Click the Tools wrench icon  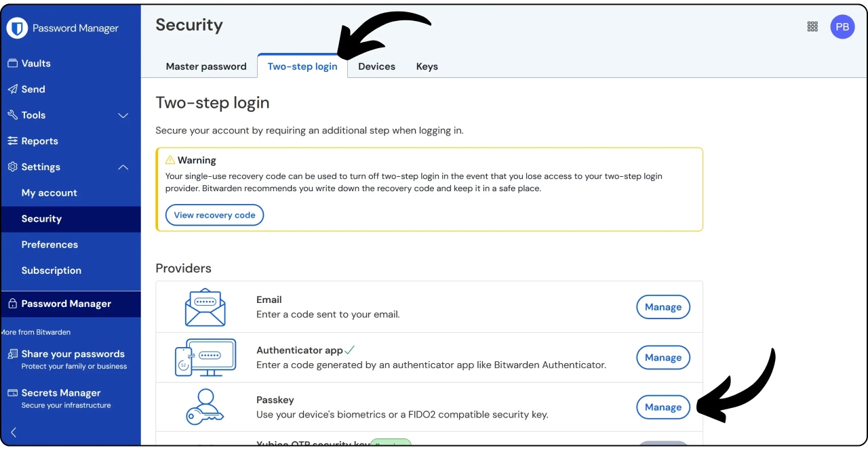12,115
